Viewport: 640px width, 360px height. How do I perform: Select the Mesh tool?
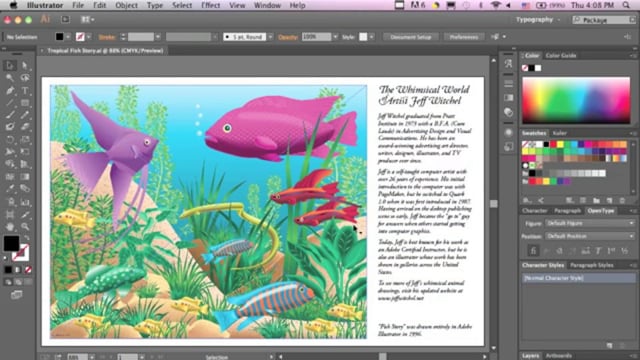[10, 177]
